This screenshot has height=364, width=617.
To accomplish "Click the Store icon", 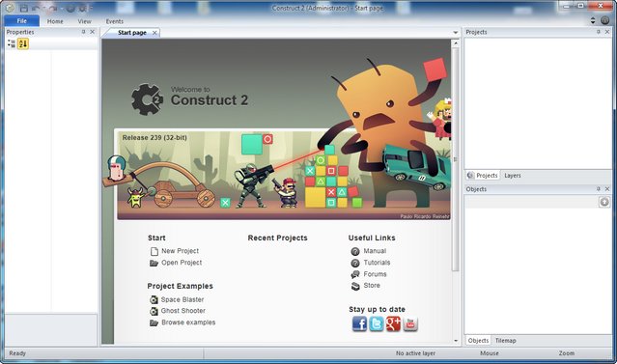I will [355, 286].
